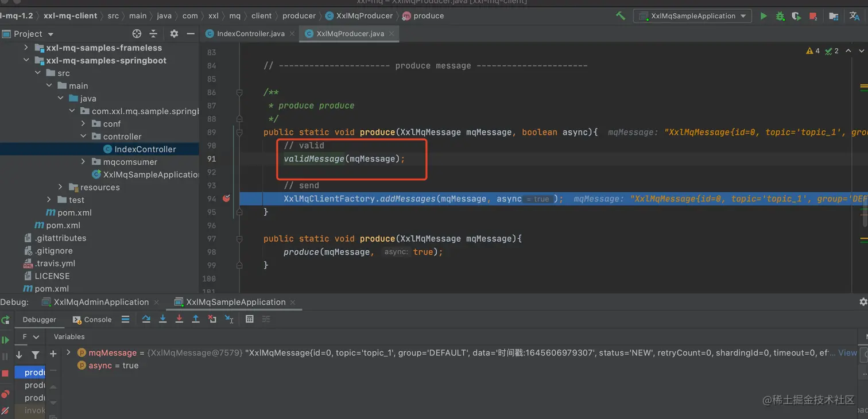The width and height of the screenshot is (868, 419).
Task: Select the XxlMqProducer.java editor tab
Action: [350, 34]
